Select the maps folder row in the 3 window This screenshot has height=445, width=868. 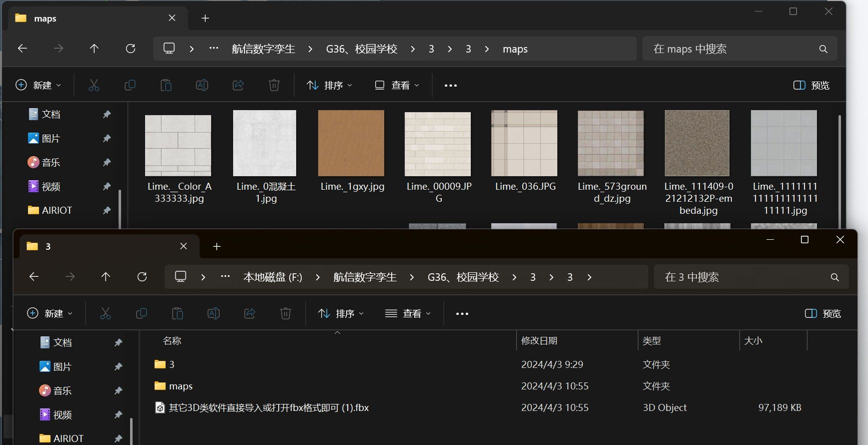479,386
